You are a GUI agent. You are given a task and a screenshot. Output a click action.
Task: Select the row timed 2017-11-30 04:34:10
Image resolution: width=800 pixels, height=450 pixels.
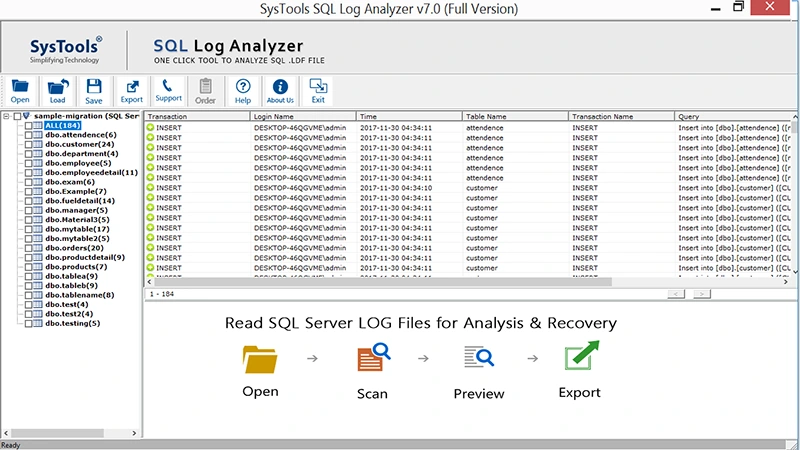pyautogui.click(x=468, y=188)
